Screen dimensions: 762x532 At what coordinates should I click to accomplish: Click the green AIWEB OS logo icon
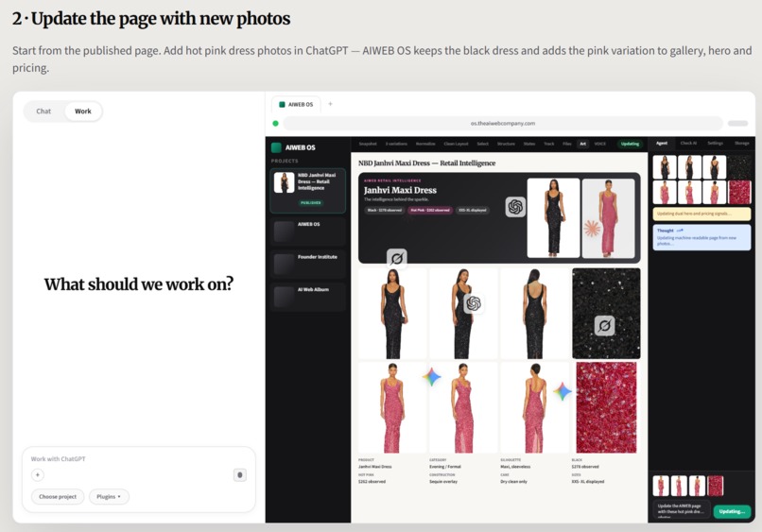coord(276,147)
